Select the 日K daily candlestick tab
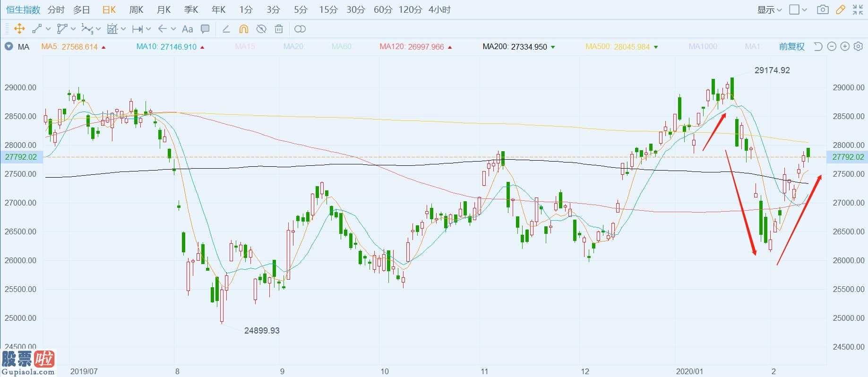This screenshot has height=377, width=868. [x=109, y=9]
